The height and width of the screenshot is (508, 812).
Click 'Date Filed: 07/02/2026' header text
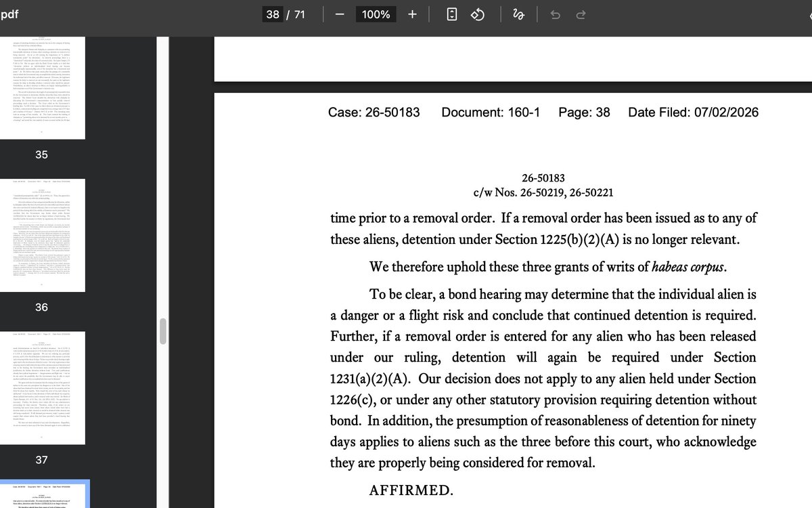[694, 112]
